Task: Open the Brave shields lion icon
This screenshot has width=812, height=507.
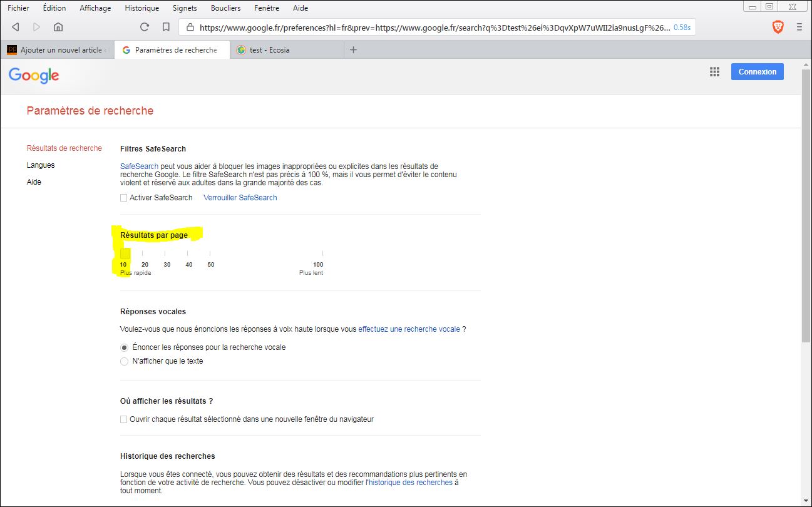Action: coord(778,27)
